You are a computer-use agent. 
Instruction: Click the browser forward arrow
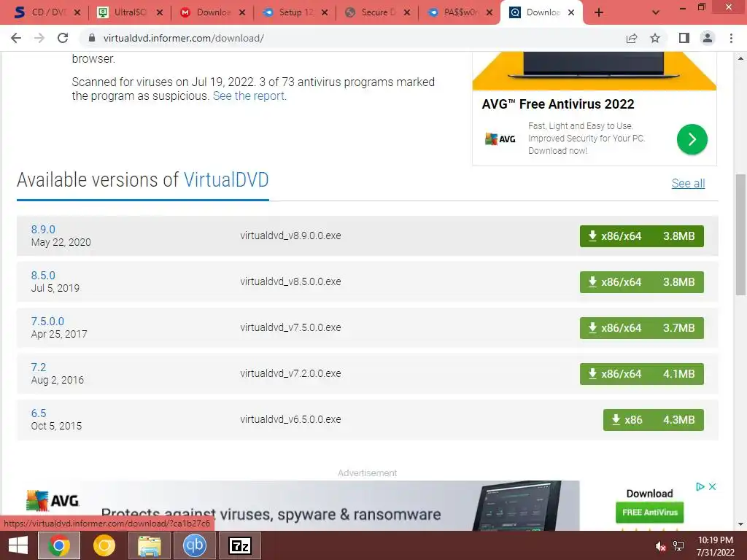coord(39,38)
